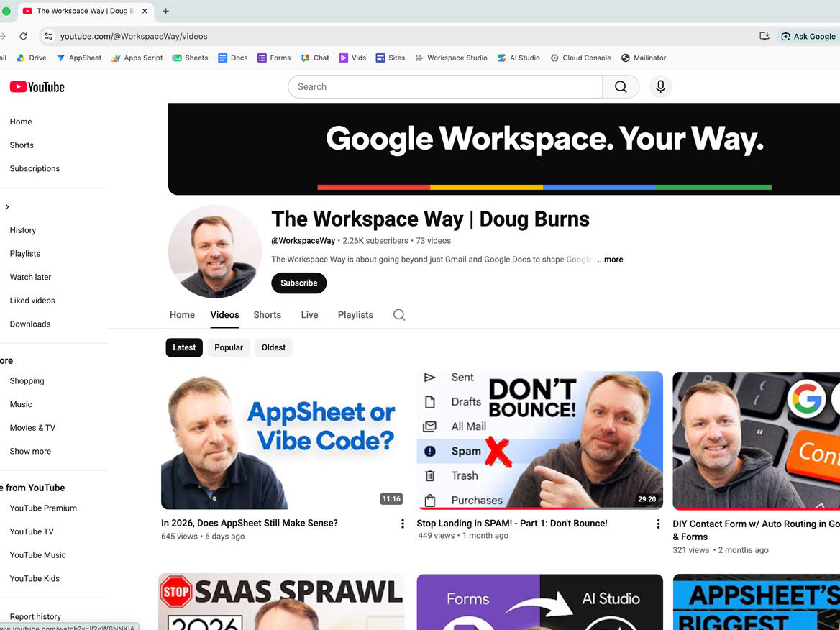Expand the 'You' section chevron in sidebar
This screenshot has height=630, width=840.
click(x=7, y=207)
